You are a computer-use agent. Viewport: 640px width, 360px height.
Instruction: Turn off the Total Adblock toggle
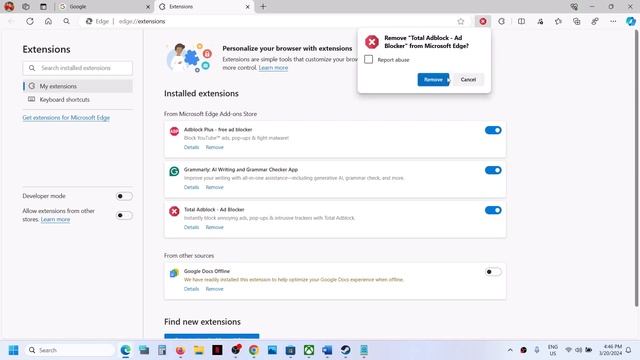pos(493,210)
